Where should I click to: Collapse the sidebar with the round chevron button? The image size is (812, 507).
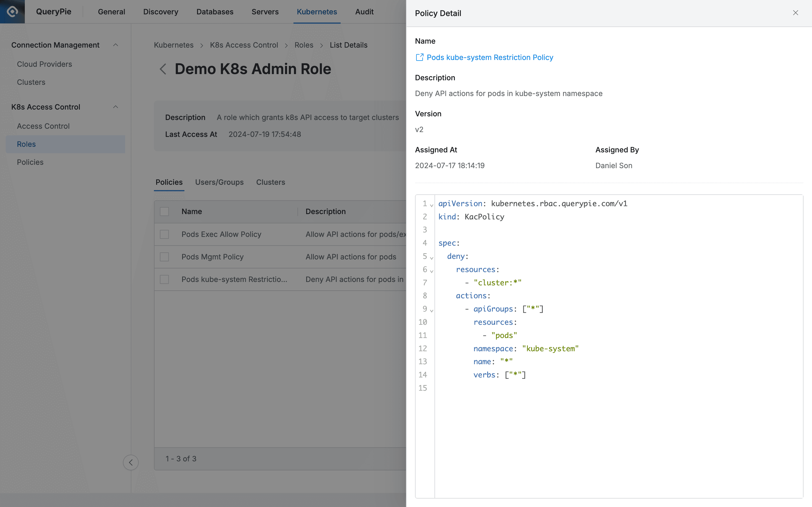point(131,462)
